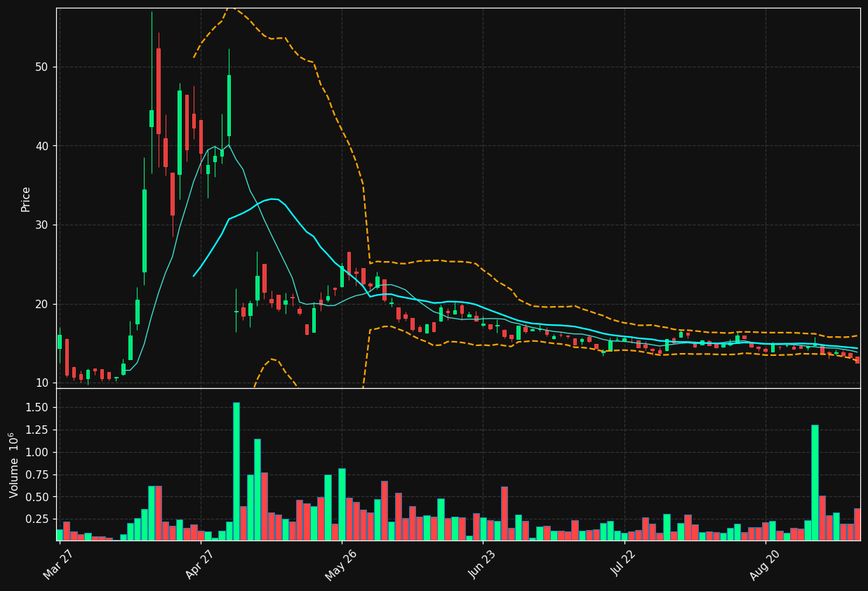Click the 1.25 volume axis label
This screenshot has width=868, height=591.
pyautogui.click(x=36, y=430)
